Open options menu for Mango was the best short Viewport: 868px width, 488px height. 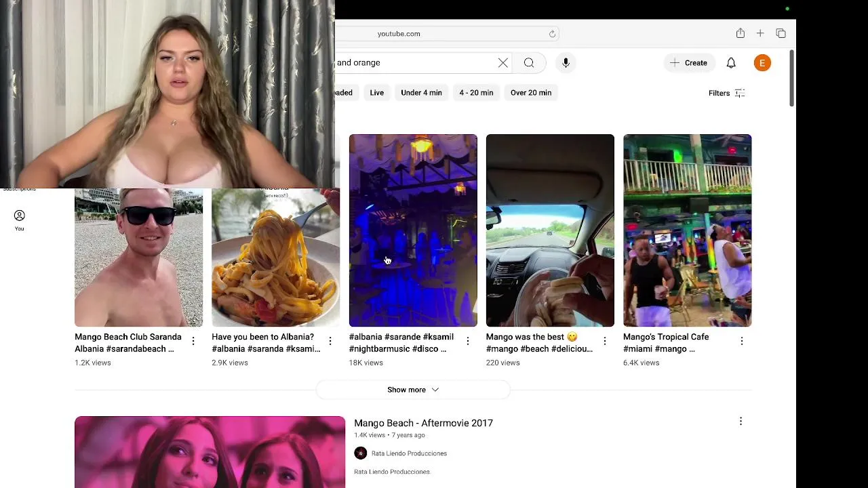click(x=604, y=341)
